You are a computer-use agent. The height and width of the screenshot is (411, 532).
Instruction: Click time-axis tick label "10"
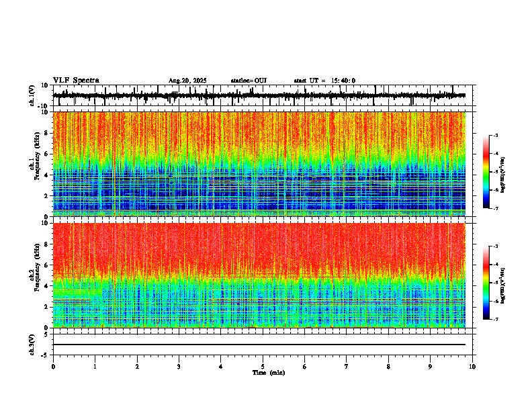click(472, 367)
